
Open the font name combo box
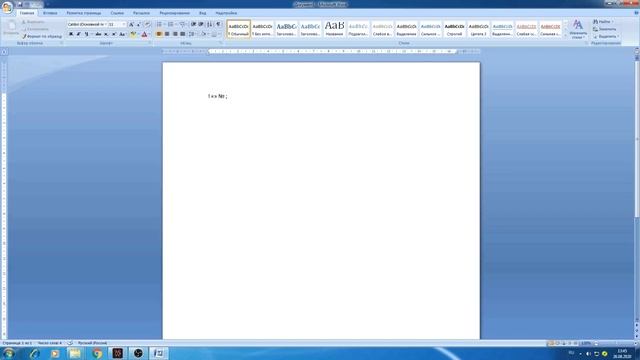point(87,24)
